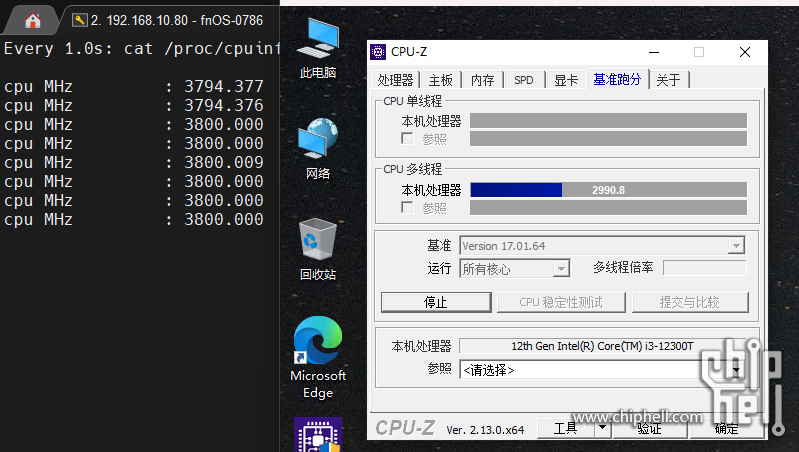The width and height of the screenshot is (799, 452).
Task: Click the 3794.377 MHz value in terminal
Action: (224, 86)
